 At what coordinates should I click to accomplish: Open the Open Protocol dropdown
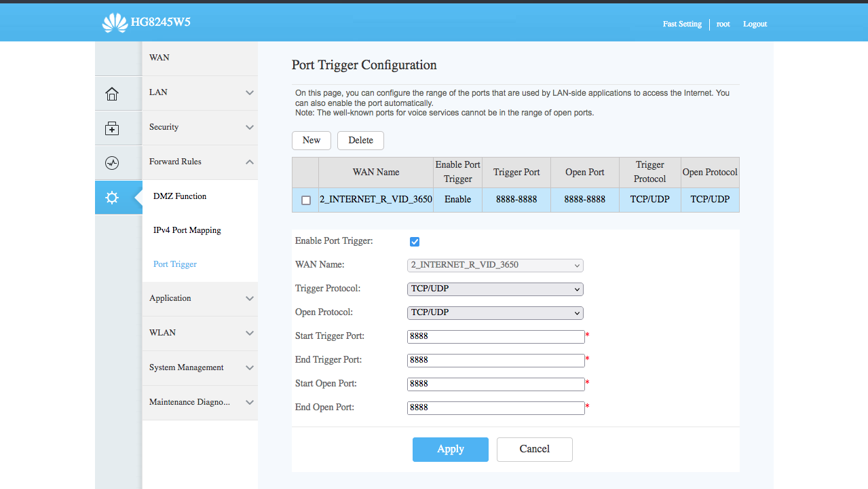tap(495, 312)
